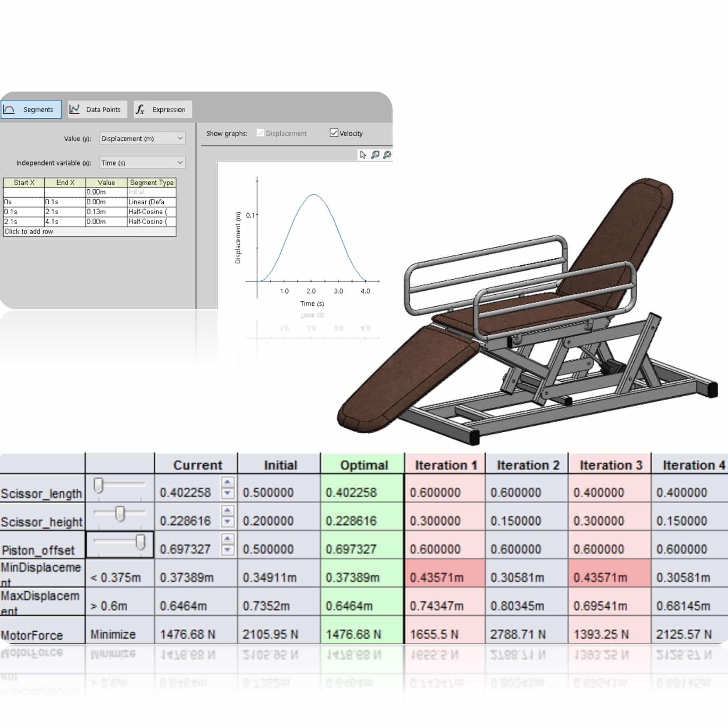Click 'Click to add row' in table
This screenshot has height=728, width=728.
[29, 232]
